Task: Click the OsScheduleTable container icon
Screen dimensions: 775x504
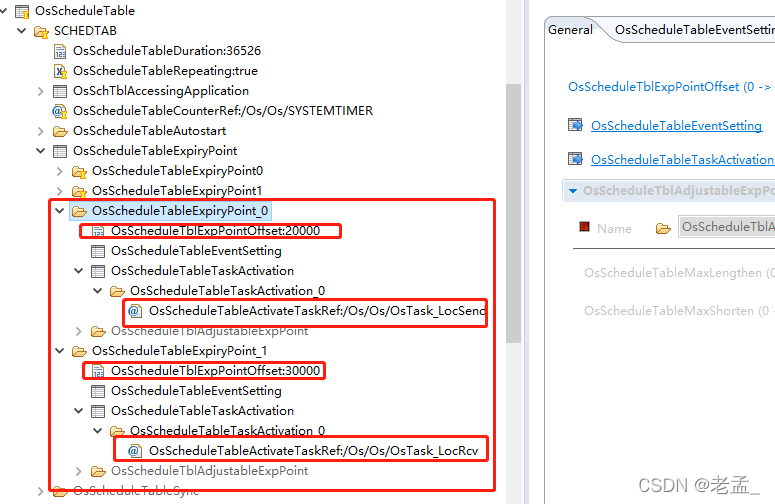Action: pyautogui.click(x=22, y=11)
